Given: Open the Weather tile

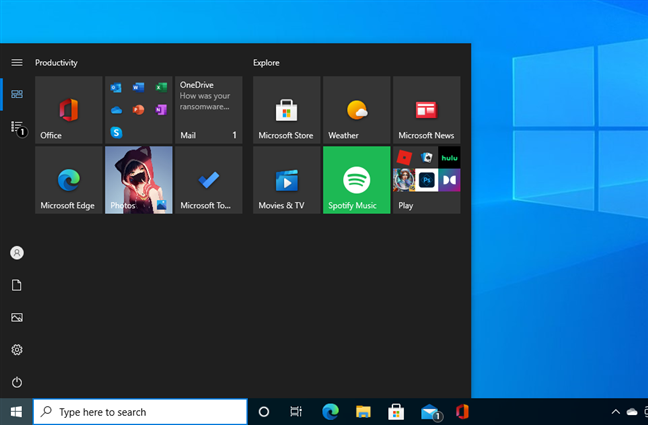Looking at the screenshot, I should pyautogui.click(x=357, y=110).
